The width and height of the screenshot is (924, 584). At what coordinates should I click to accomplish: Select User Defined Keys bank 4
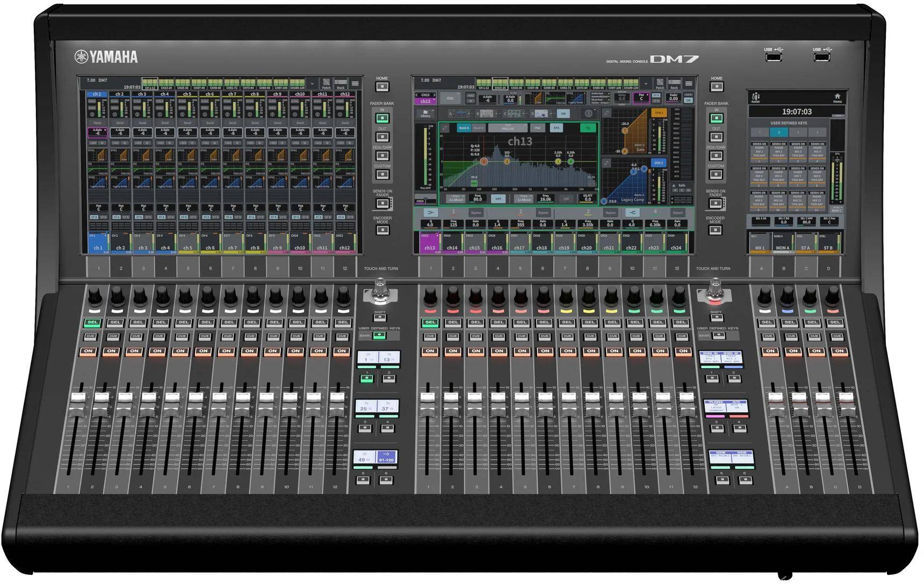(818, 133)
